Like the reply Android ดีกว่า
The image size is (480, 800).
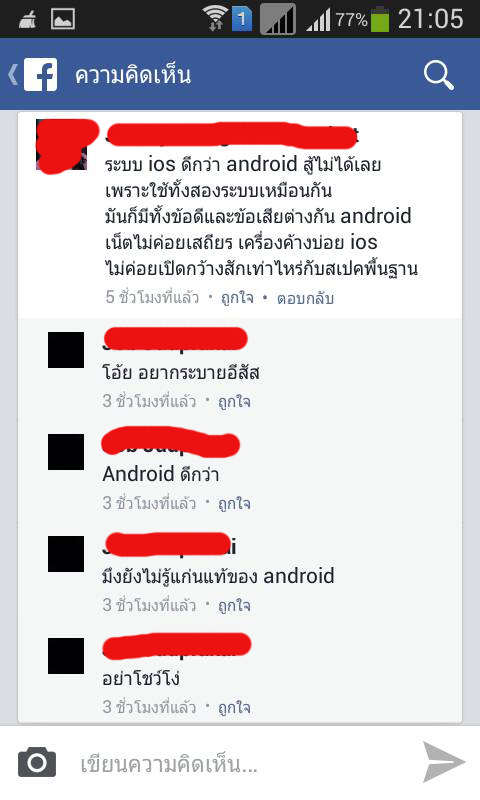tap(234, 504)
